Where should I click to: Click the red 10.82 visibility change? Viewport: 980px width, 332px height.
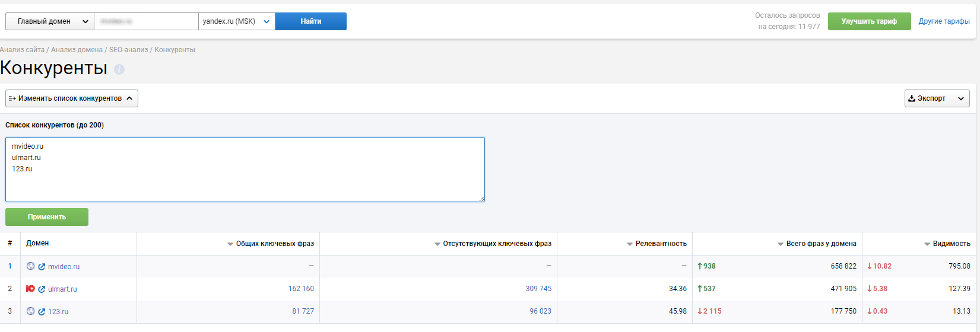pyautogui.click(x=879, y=266)
